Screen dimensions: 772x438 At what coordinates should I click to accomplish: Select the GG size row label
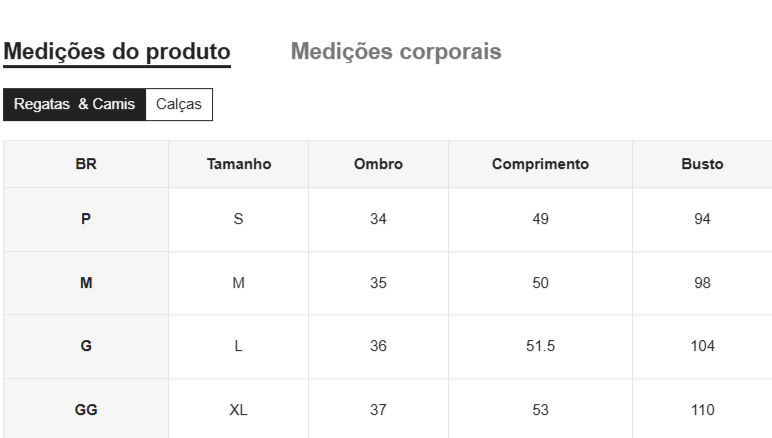86,409
